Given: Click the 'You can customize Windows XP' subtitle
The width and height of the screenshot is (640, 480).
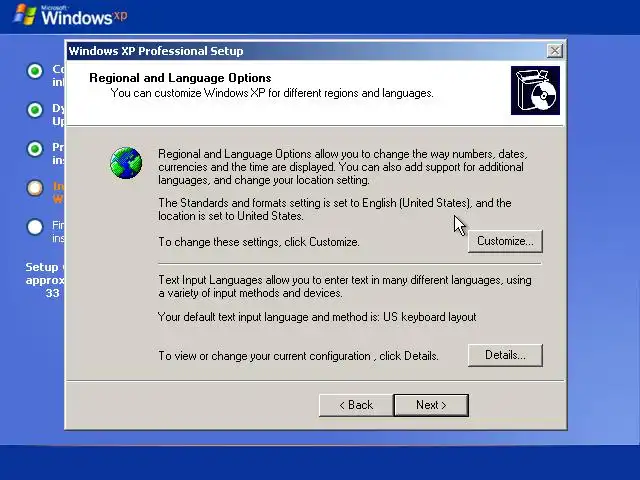Looking at the screenshot, I should coord(272,93).
